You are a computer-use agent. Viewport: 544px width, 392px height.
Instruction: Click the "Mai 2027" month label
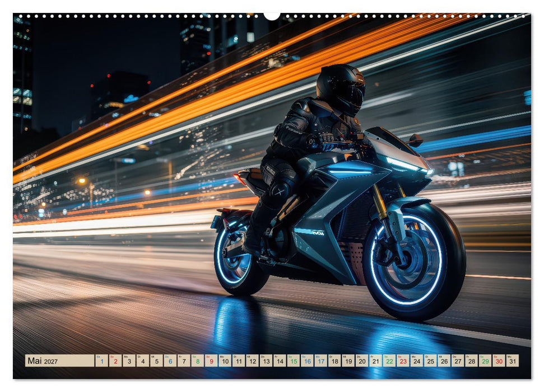[x=43, y=361]
